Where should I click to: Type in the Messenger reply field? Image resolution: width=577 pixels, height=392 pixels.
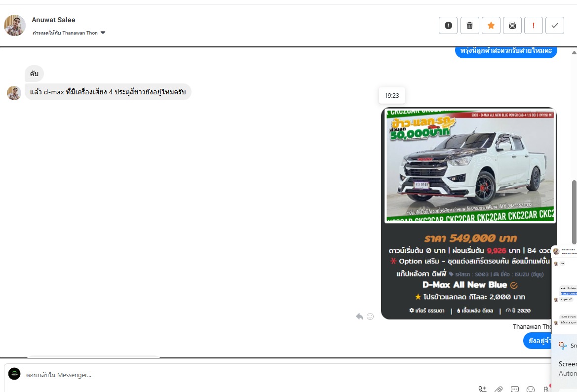[x=247, y=375]
